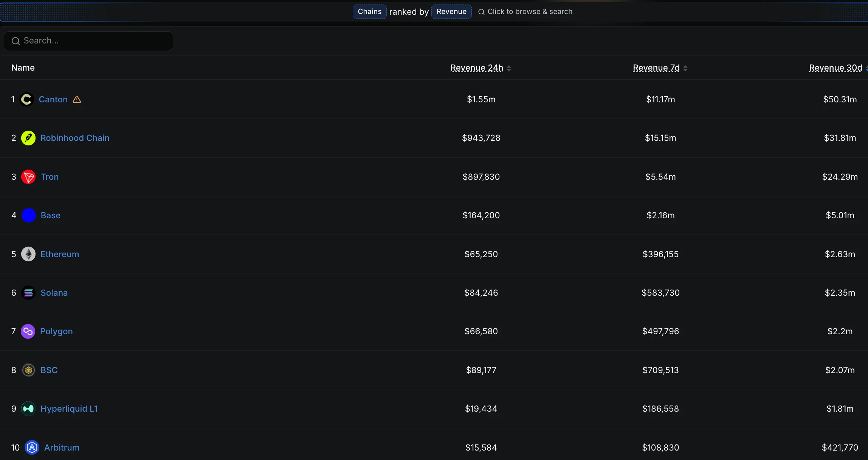Click the red Tron logo icon
The height and width of the screenshot is (460, 868).
click(28, 177)
